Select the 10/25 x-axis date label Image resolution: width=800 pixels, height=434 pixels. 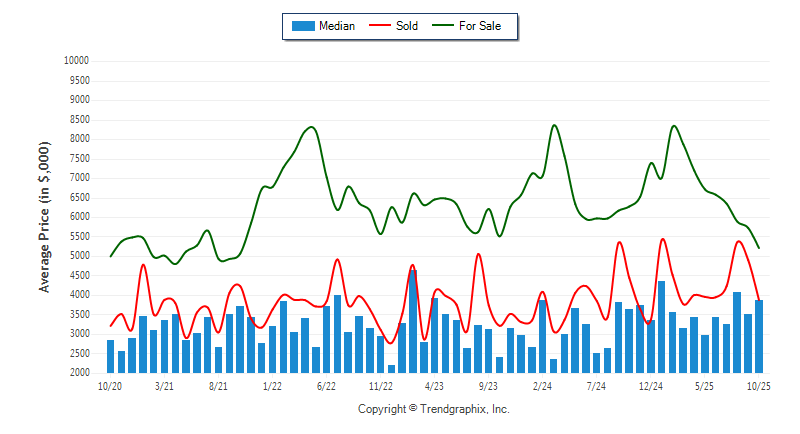[759, 385]
